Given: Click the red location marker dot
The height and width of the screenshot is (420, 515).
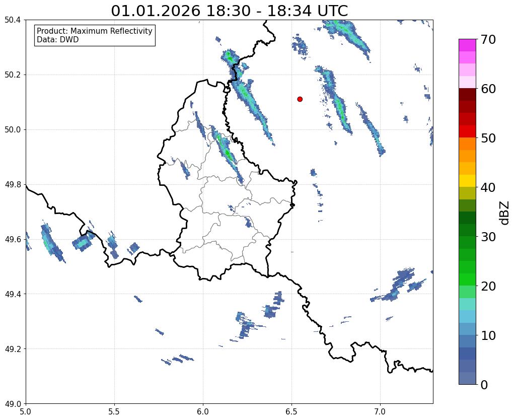Looking at the screenshot, I should pyautogui.click(x=300, y=99).
